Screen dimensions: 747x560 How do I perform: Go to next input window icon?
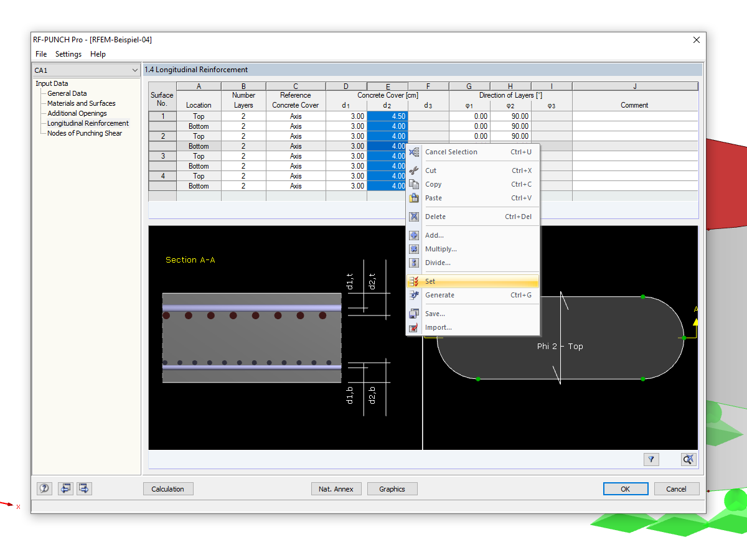[x=84, y=489]
